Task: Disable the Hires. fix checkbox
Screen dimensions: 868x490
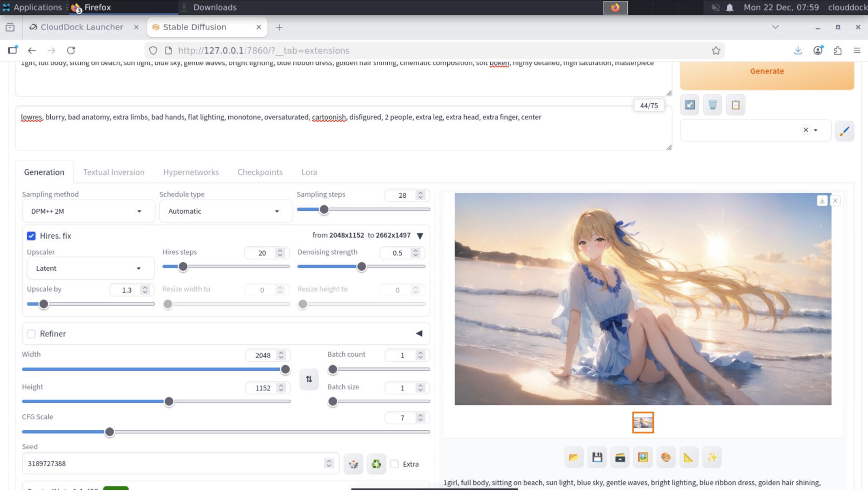Action: click(x=31, y=236)
